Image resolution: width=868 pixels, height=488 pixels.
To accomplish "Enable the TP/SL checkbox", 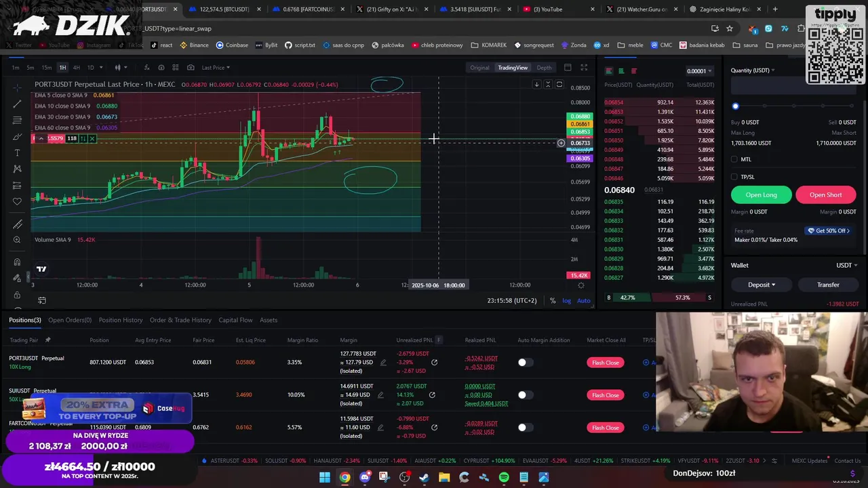I will coord(734,177).
